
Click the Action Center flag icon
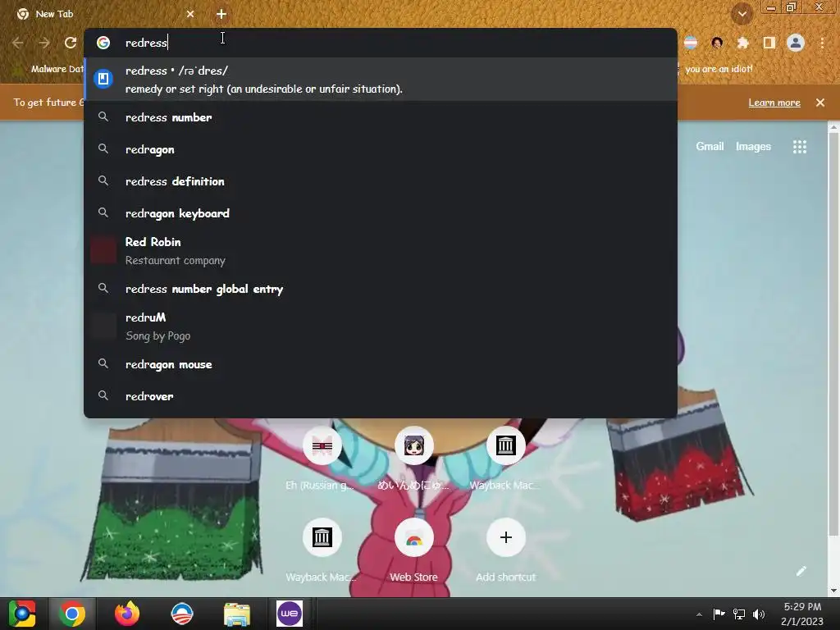(719, 614)
